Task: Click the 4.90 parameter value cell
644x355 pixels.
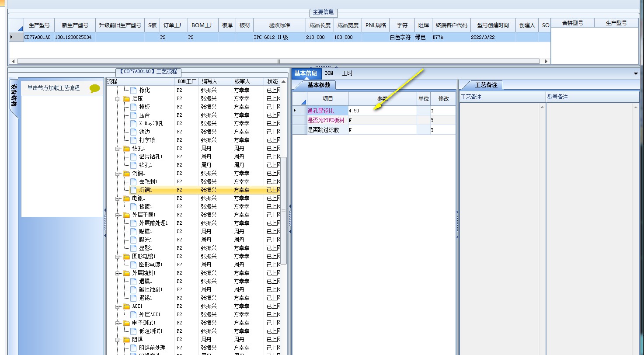Action: click(x=383, y=111)
